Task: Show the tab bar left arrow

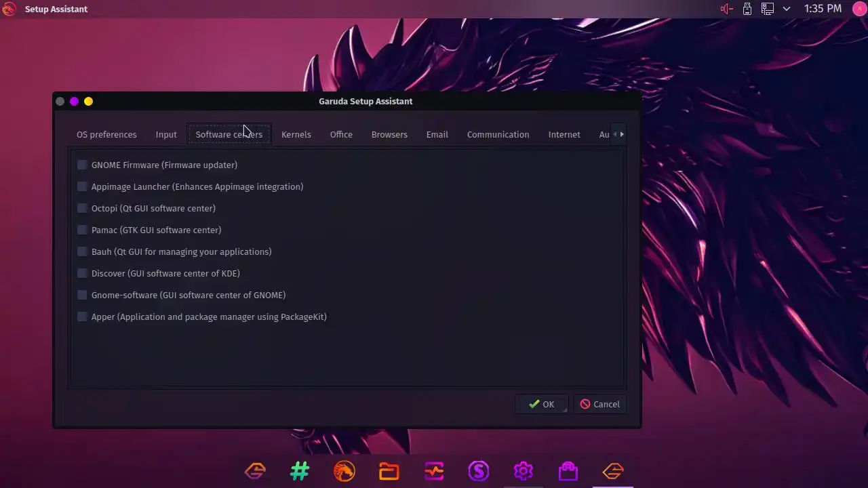Action: (614, 134)
